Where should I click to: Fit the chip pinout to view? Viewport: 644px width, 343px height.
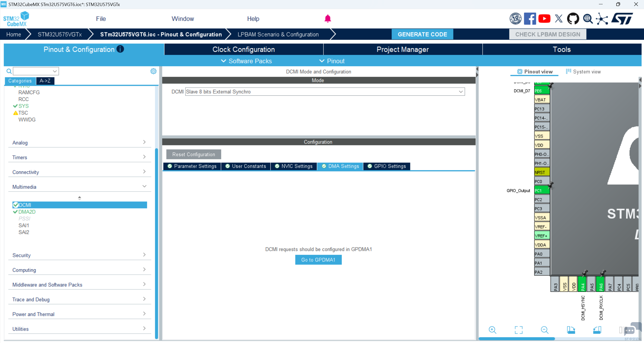[519, 330]
